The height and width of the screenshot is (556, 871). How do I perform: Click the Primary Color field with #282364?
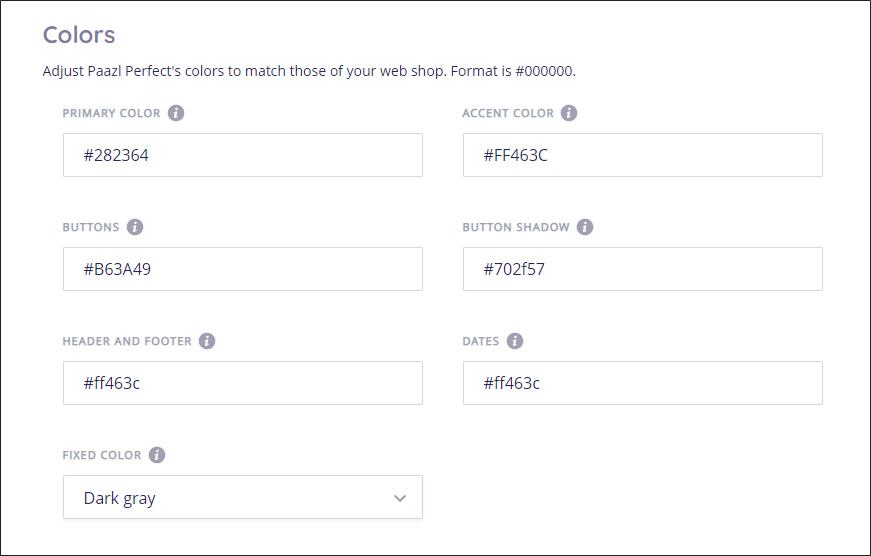[x=243, y=155]
